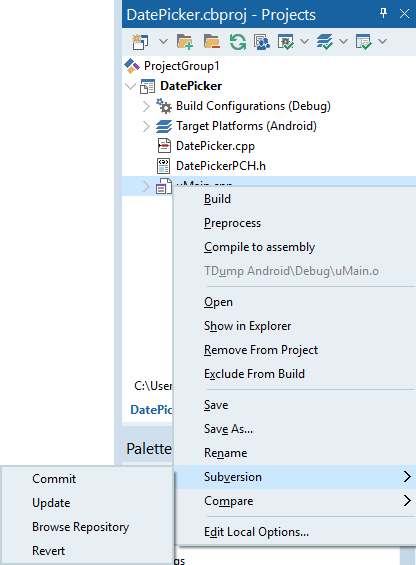
Task: Click the build configurations checkmark icon
Action: tap(286, 42)
